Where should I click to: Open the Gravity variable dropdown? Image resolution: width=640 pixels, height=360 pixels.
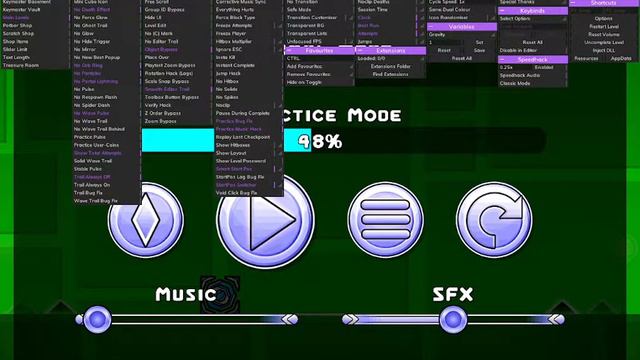462,35
